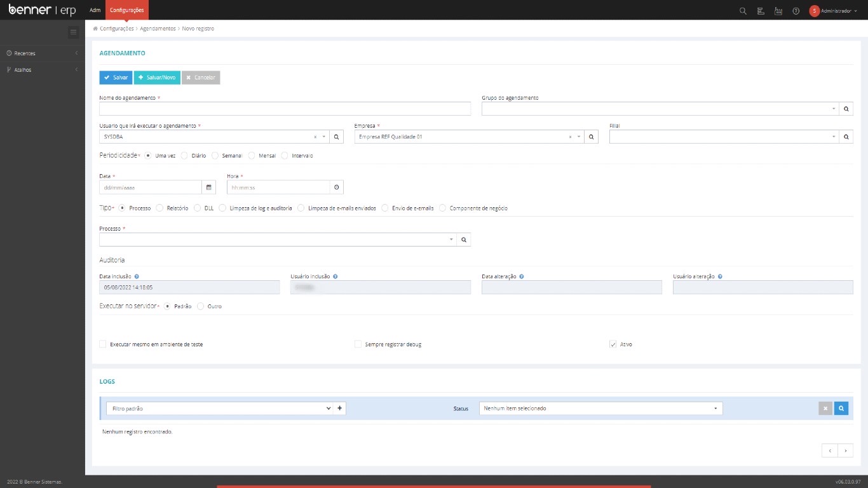This screenshot has height=488, width=868.
Task: Open the Data calendar picker icon
Action: coord(209,187)
